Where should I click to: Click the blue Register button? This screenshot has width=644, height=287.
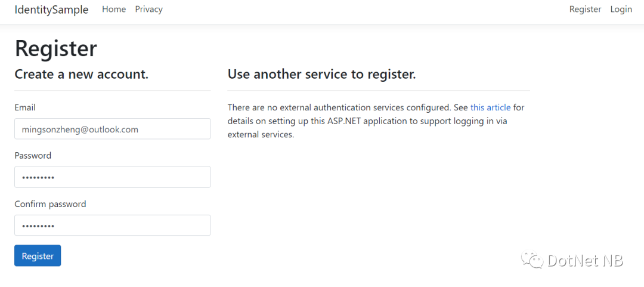click(x=38, y=256)
